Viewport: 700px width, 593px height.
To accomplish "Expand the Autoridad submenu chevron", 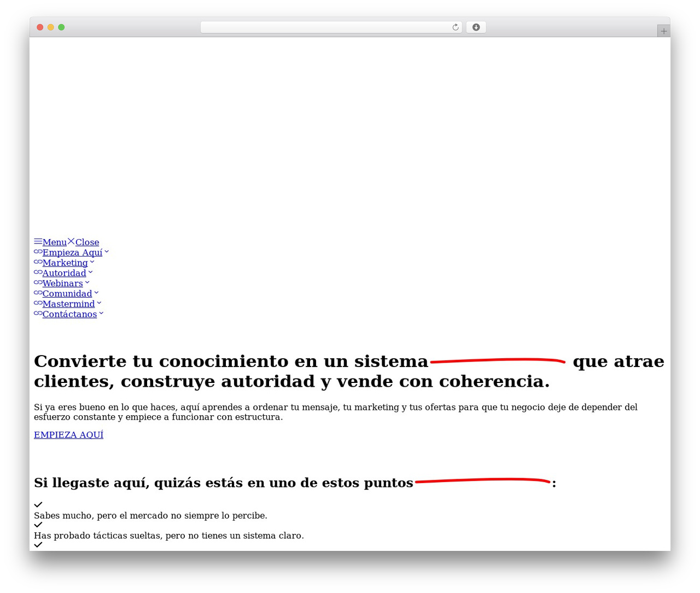I will coord(90,272).
